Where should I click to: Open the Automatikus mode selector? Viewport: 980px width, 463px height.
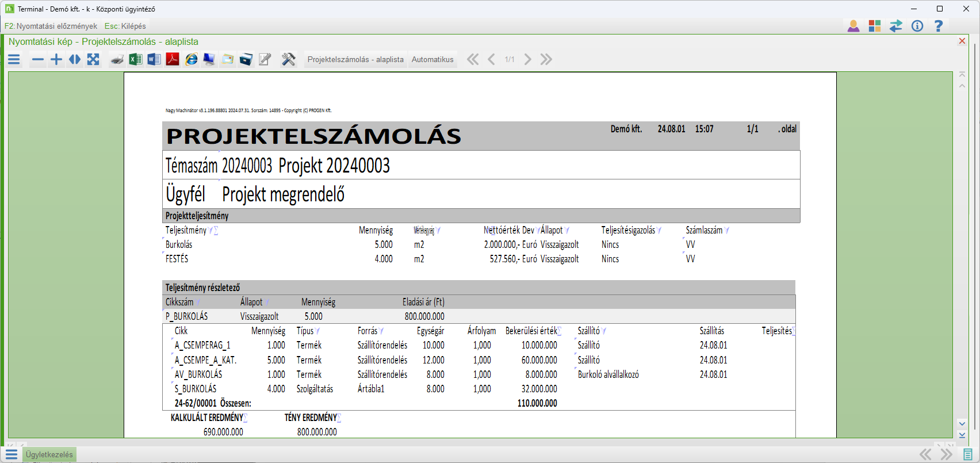click(x=432, y=59)
